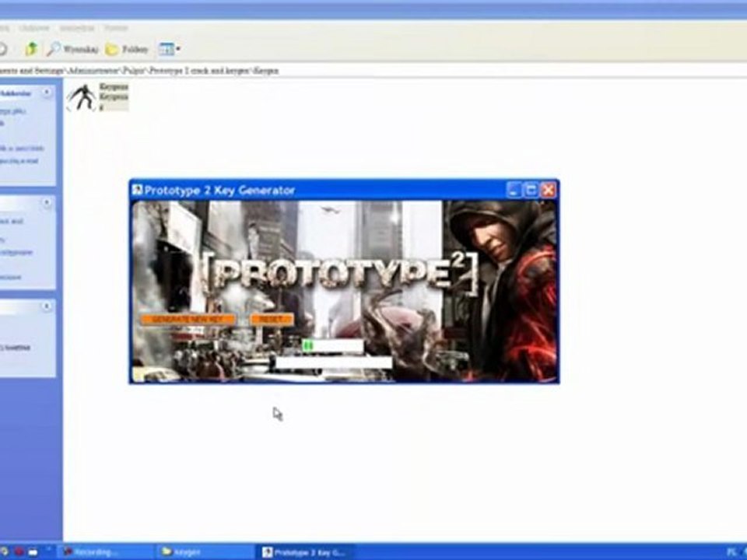Viewport: 747px width, 560px height.
Task: Collapse the first task pane section
Action: [47, 93]
